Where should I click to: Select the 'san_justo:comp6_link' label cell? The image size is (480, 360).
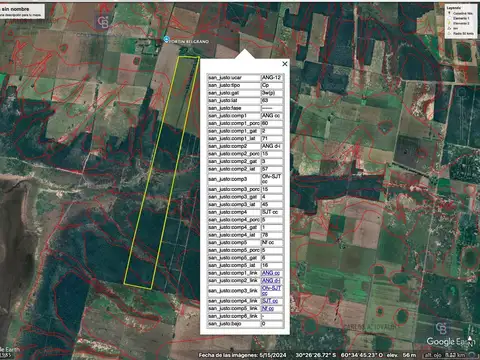coord(234,316)
